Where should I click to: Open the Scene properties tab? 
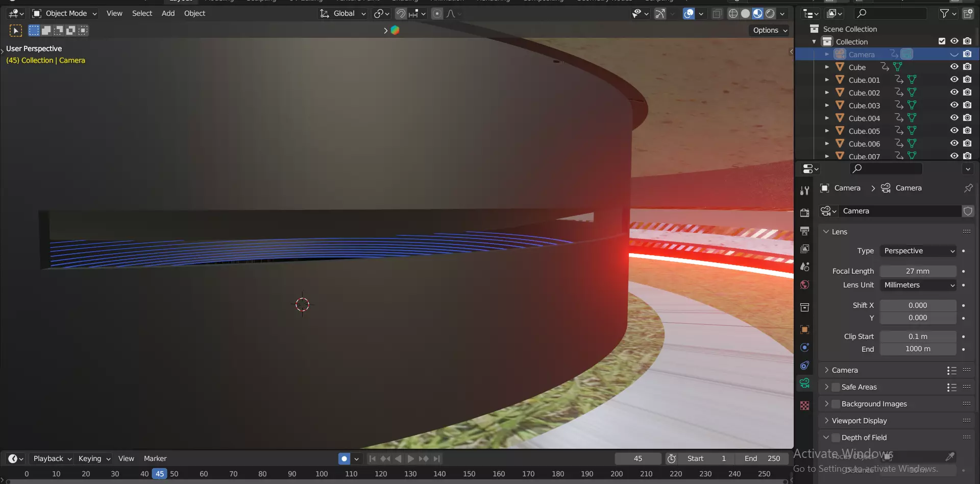click(805, 267)
